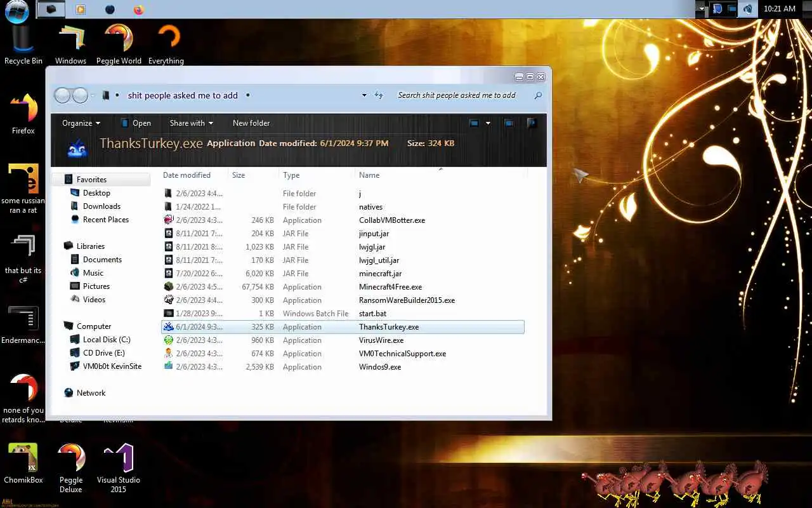Sort by Name column header
The image size is (812, 508).
click(x=440, y=175)
